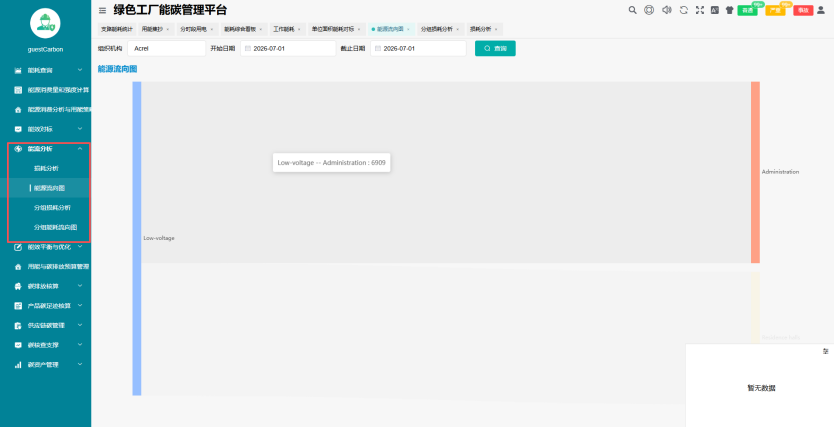Click the blue Low-voltage Sankey node bar
This screenshot has width=834, height=427.
click(137, 238)
